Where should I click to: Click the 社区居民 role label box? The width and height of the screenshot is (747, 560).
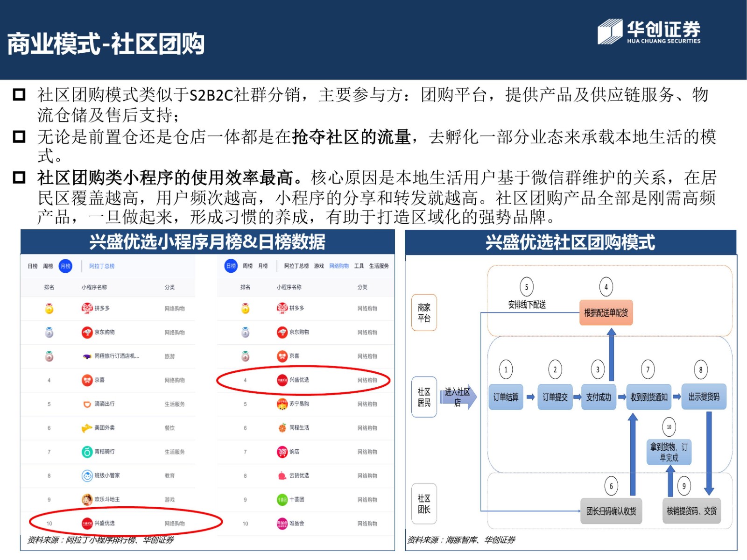pyautogui.click(x=424, y=397)
